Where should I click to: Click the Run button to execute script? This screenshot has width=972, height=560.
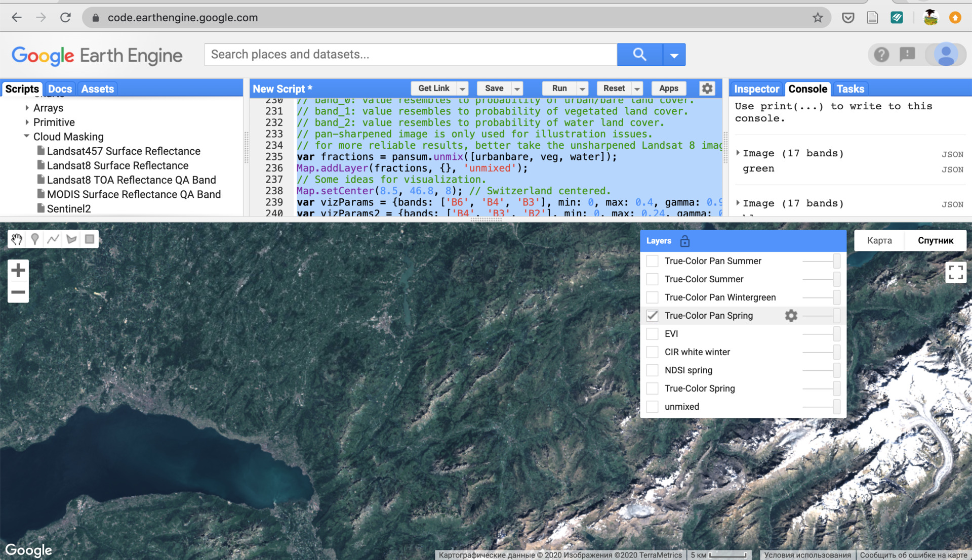click(559, 88)
